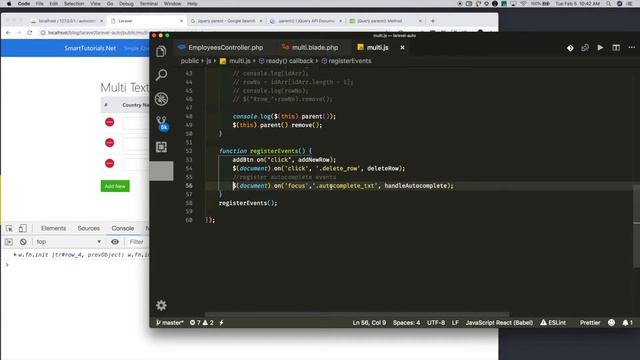Toggle live expression eye icon in console
The width and height of the screenshot is (640, 360).
pos(115,242)
